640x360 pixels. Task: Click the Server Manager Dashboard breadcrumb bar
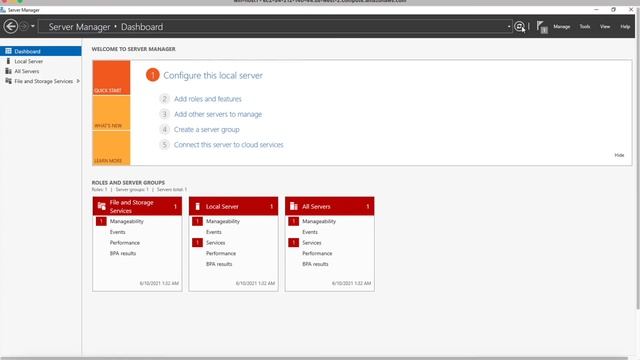(x=274, y=27)
